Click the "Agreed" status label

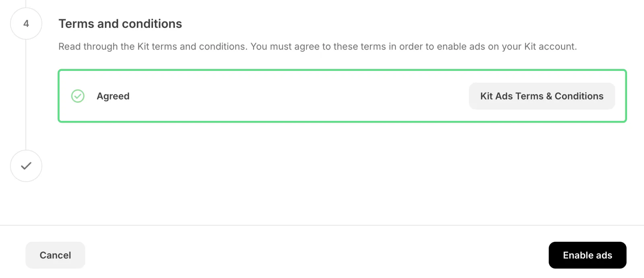click(113, 96)
